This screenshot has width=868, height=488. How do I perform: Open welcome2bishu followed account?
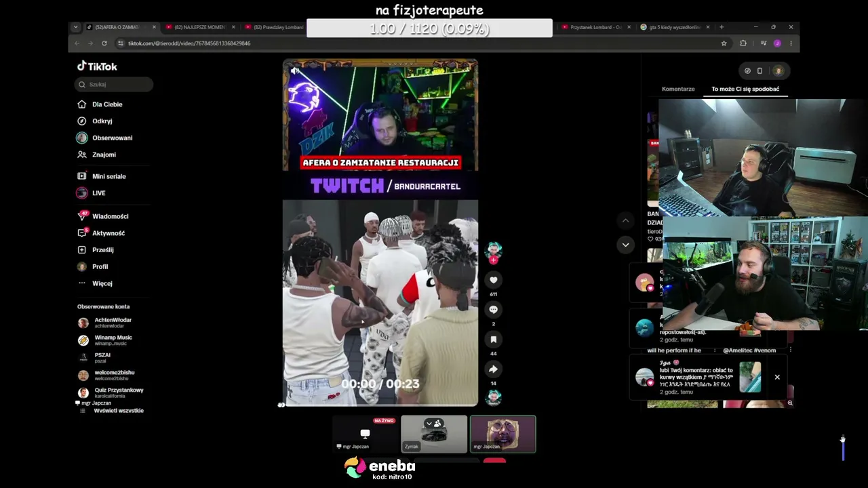pyautogui.click(x=106, y=375)
